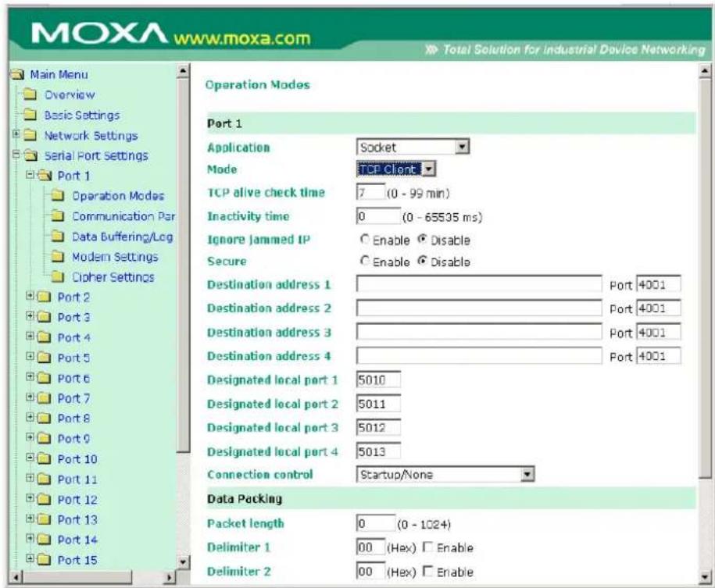
Task: Click the Serial Port Settings folder icon
Action: pyautogui.click(x=30, y=155)
